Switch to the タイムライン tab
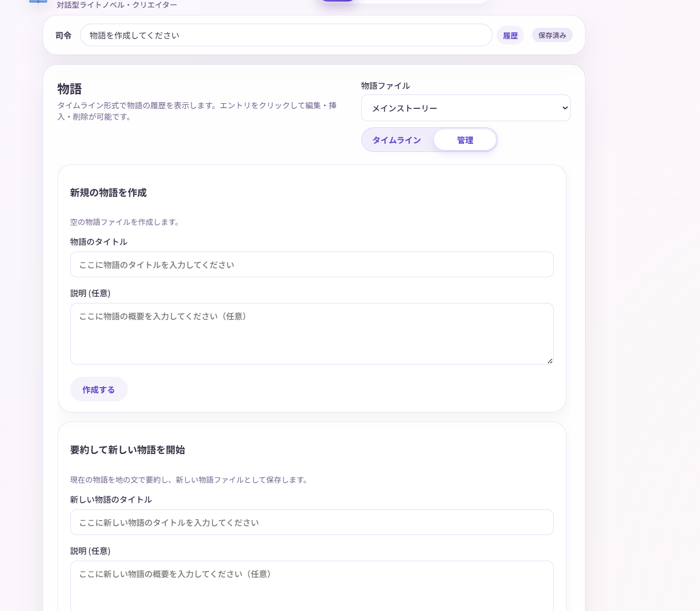700x611 pixels. (397, 140)
